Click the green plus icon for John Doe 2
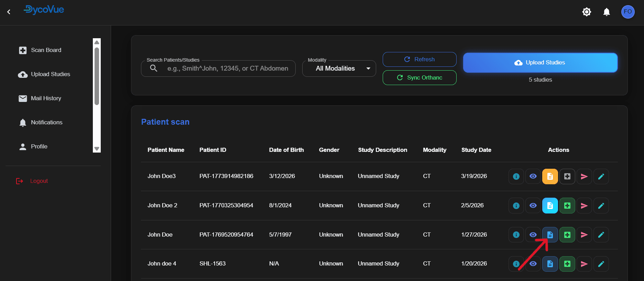This screenshot has height=281, width=644. tap(567, 206)
